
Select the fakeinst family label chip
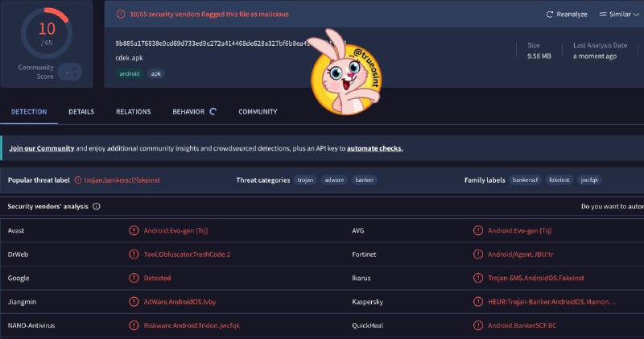tap(559, 180)
